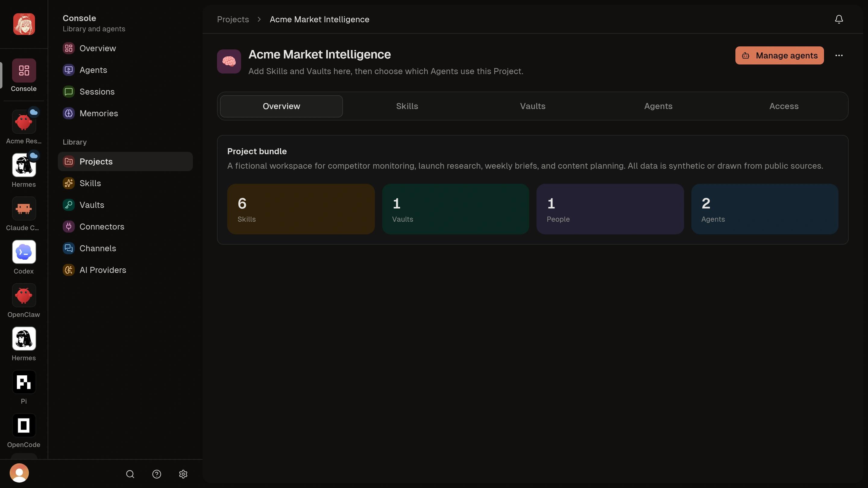Open Agents in the sidebar
Image resolution: width=868 pixels, height=488 pixels.
coord(125,70)
